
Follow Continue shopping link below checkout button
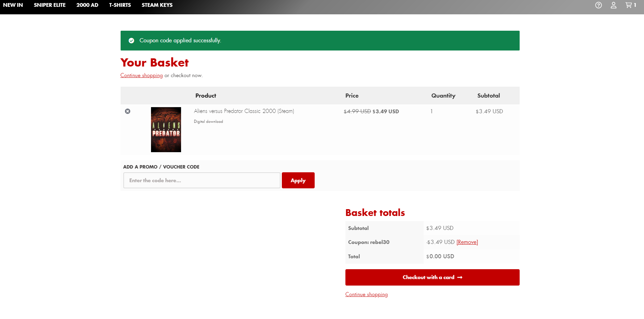coord(366,294)
